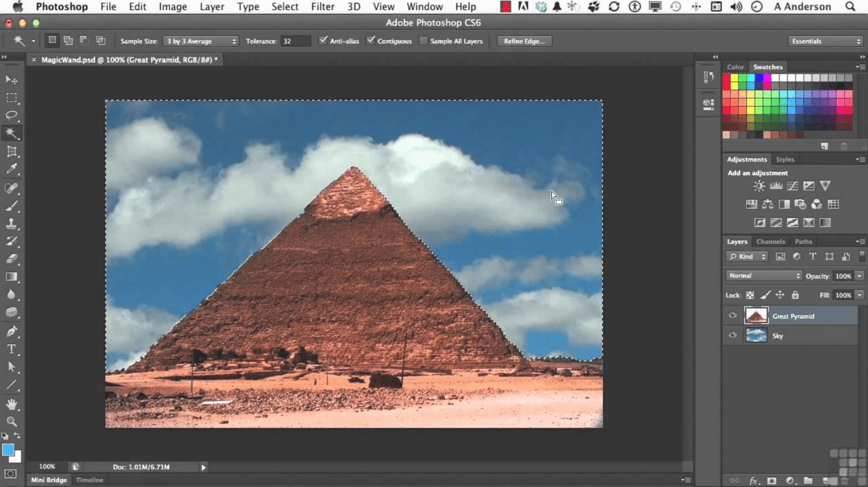Viewport: 868px width, 487px height.
Task: Select the Pen tool
Action: tap(11, 331)
